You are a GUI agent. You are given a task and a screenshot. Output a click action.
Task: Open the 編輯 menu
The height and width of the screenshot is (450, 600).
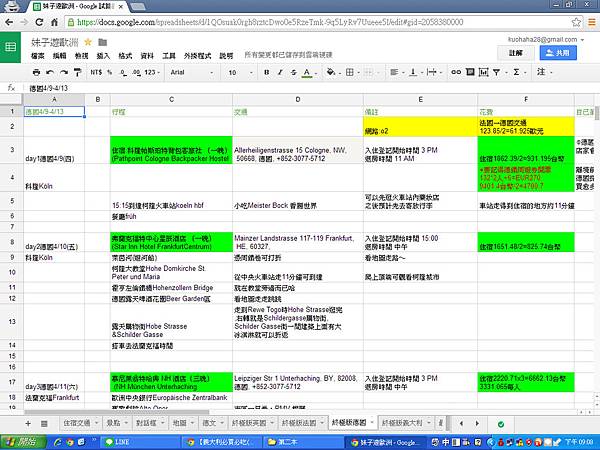[x=59, y=56]
